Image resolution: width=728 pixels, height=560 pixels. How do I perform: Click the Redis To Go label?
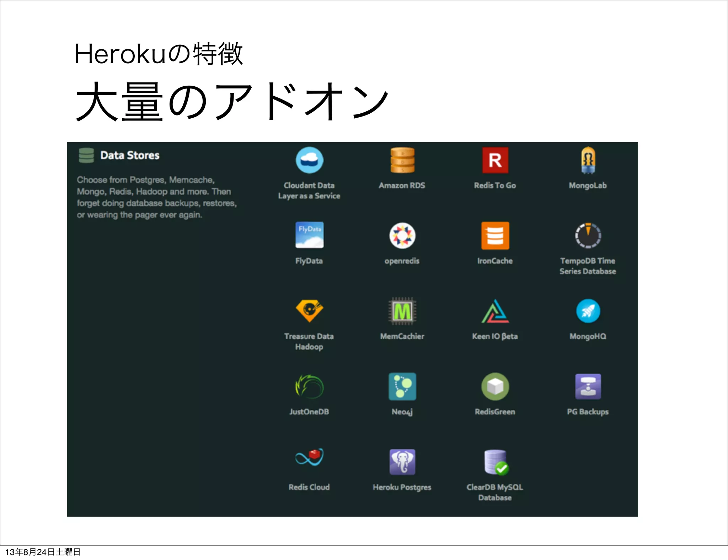tap(495, 185)
